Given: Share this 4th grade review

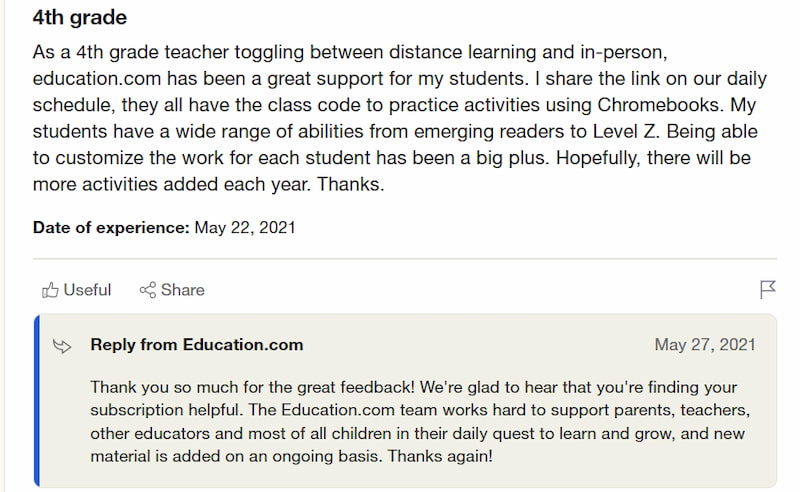Looking at the screenshot, I should pyautogui.click(x=172, y=290).
